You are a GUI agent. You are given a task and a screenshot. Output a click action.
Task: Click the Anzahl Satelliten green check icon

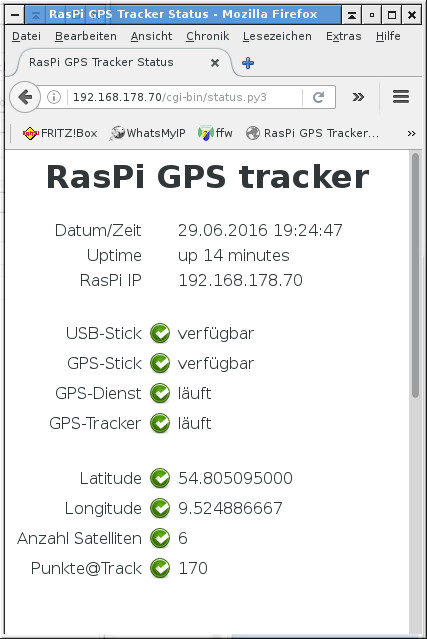160,538
